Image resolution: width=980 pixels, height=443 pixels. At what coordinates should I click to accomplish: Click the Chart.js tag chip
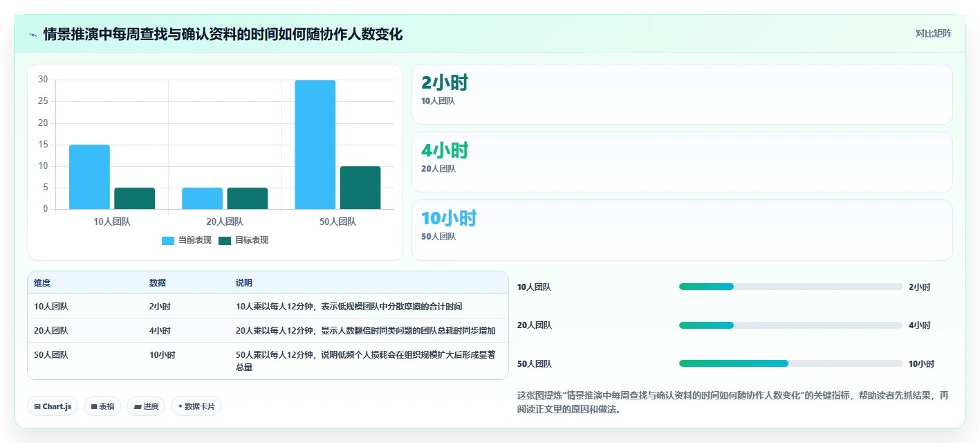[x=53, y=406]
